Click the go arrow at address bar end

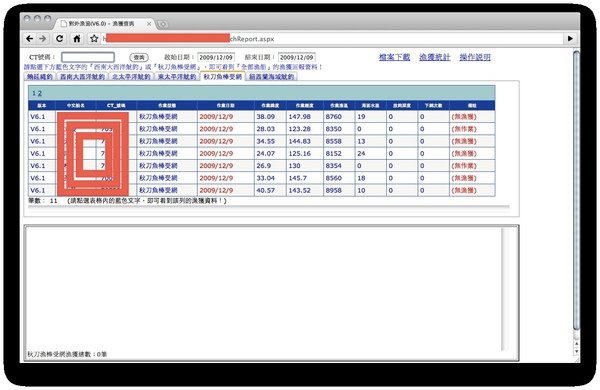(570, 39)
